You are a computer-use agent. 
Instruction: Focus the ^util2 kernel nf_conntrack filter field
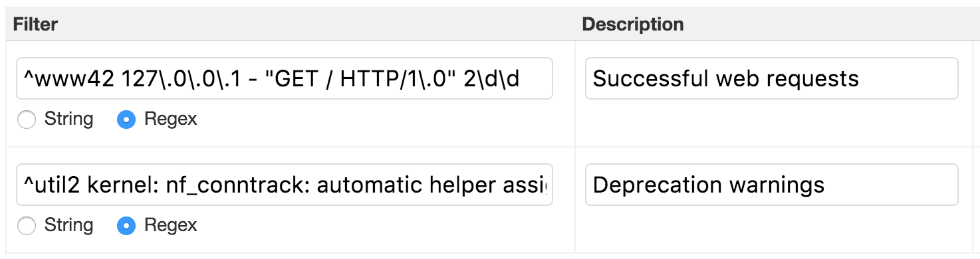pos(285,185)
